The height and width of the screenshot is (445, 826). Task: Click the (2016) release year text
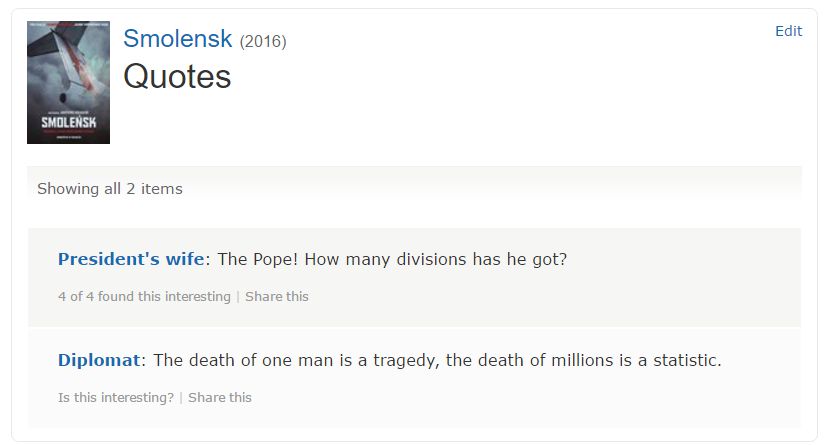[x=263, y=42]
